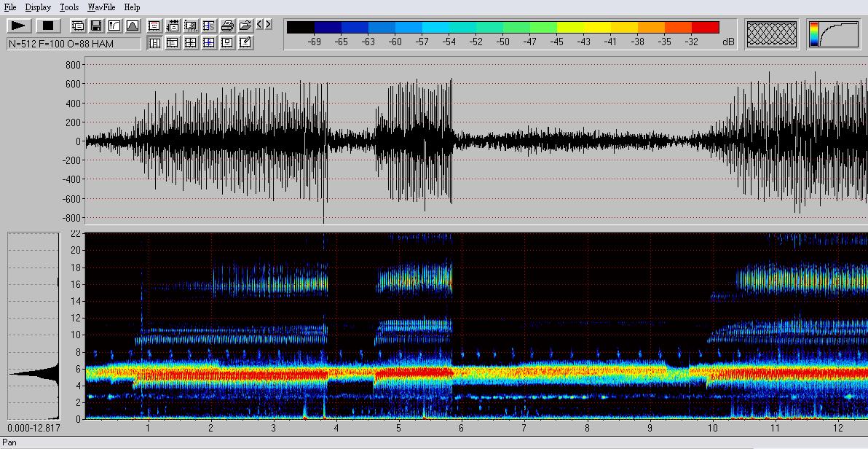Open the Tools menu
The height and width of the screenshot is (449, 868).
point(69,7)
